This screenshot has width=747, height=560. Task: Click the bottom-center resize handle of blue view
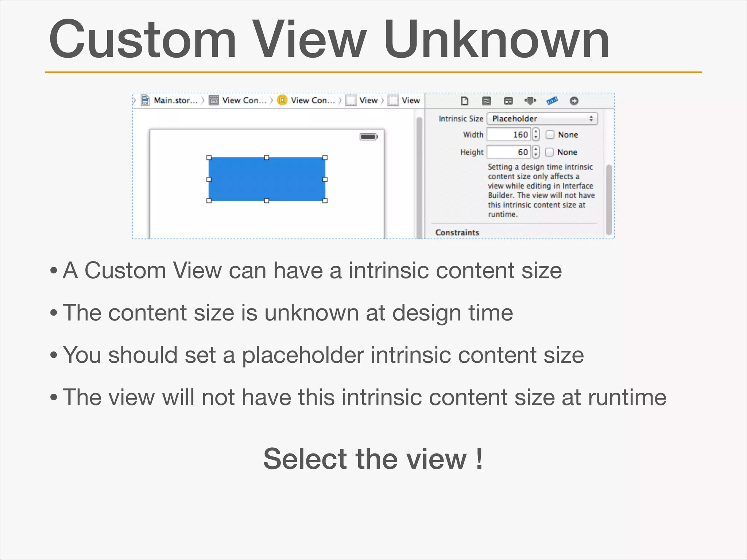click(x=267, y=201)
